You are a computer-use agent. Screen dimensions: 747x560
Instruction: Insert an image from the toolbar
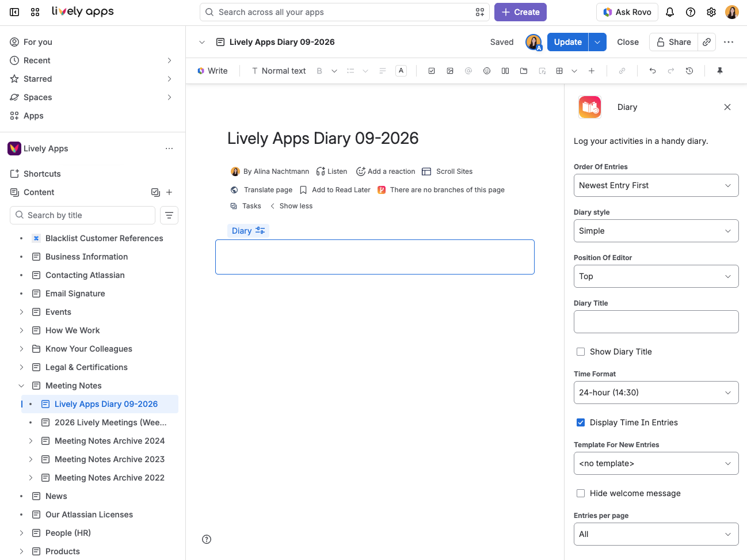450,71
